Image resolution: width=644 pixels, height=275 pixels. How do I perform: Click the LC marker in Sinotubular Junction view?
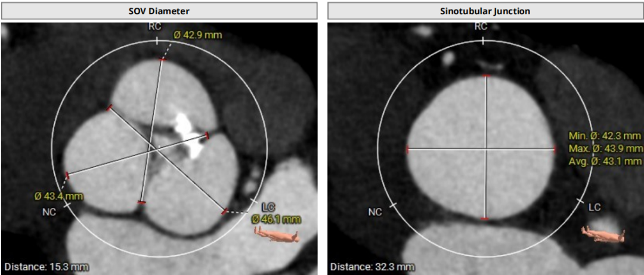pyautogui.click(x=595, y=207)
